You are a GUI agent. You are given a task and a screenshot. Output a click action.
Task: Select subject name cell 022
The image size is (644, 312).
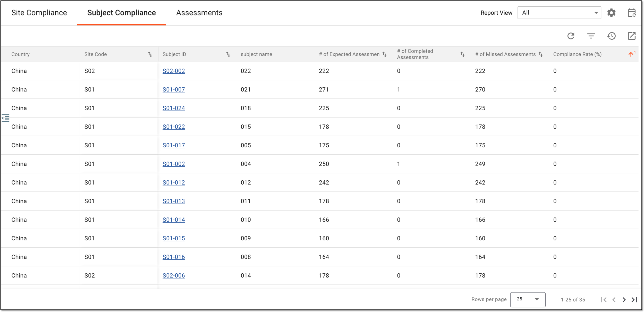[x=246, y=71]
